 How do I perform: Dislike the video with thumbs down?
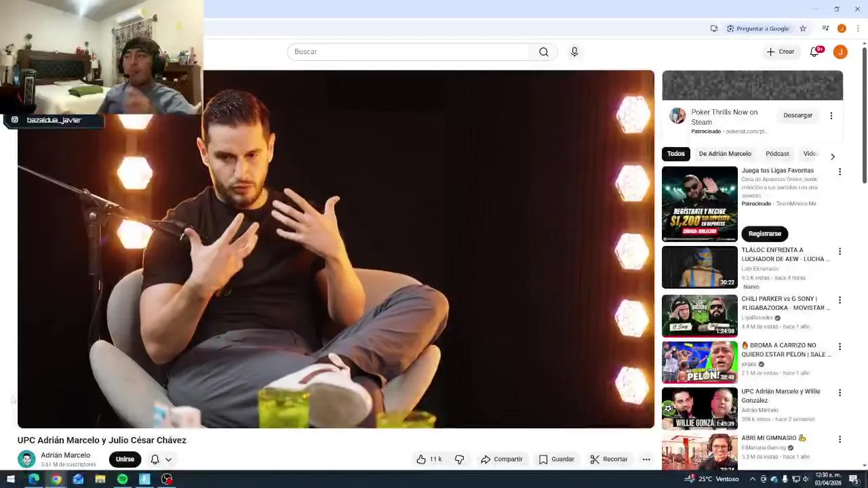tap(460, 460)
